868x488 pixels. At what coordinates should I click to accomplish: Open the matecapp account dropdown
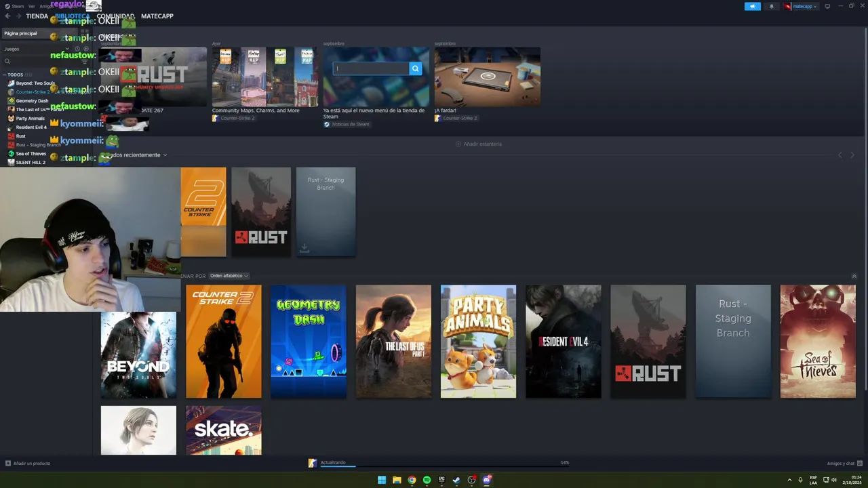pos(801,6)
